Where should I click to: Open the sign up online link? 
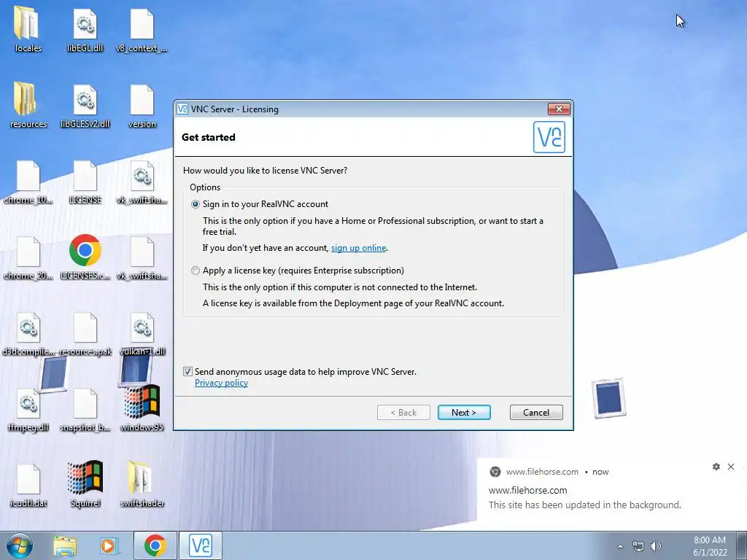(358, 248)
